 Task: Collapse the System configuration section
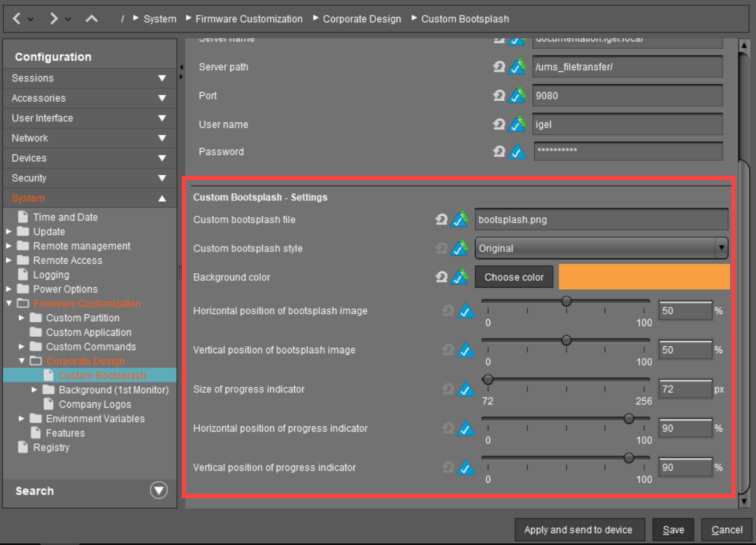pyautogui.click(x=162, y=198)
